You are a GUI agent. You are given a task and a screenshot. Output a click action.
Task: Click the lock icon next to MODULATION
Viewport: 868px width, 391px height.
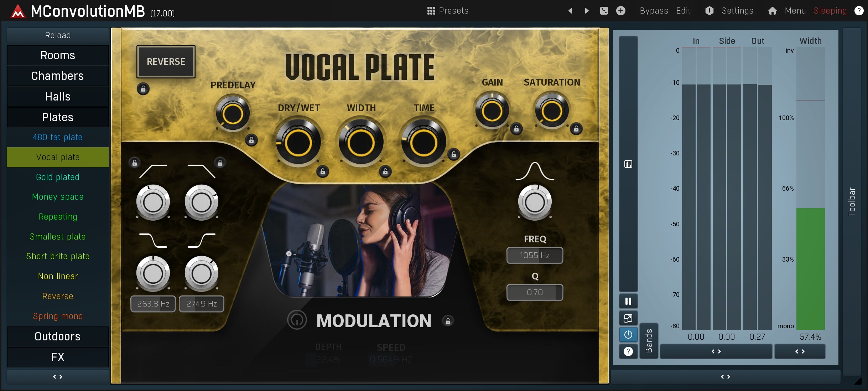448,321
